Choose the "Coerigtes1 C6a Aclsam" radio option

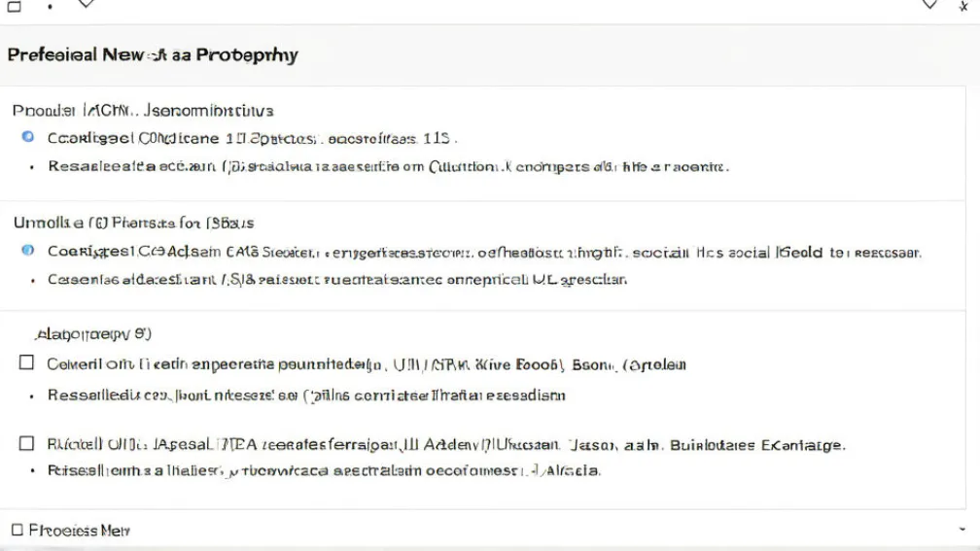[28, 251]
